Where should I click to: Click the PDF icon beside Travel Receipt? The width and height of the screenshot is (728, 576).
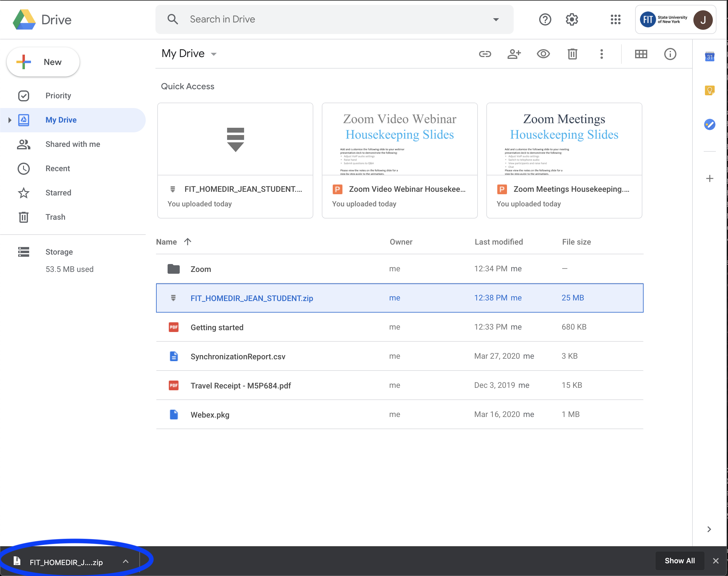pyautogui.click(x=174, y=385)
